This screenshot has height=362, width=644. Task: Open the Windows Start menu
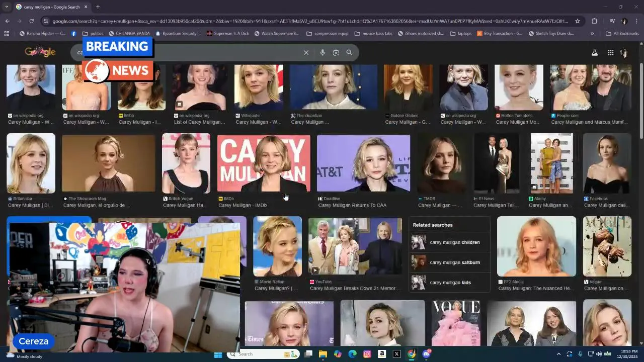(x=218, y=354)
